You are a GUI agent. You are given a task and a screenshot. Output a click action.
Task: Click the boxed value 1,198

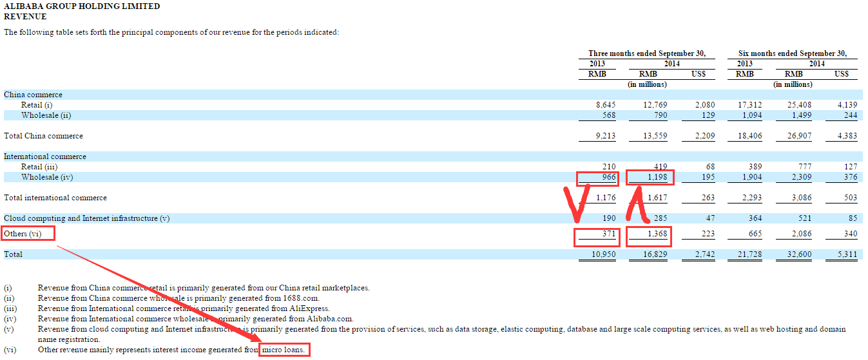point(651,177)
